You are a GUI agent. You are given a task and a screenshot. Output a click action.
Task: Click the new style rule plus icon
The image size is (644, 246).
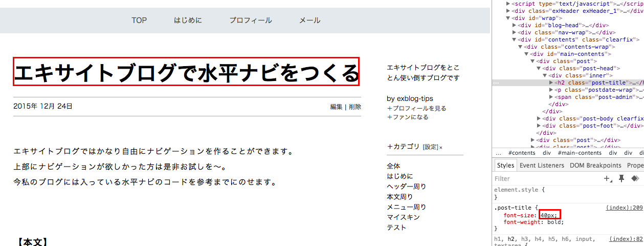coord(608,178)
